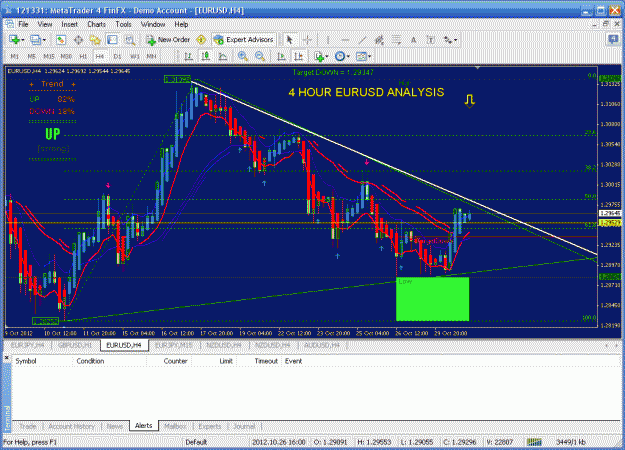Toggle chart Auto Scroll
The height and width of the screenshot is (450, 625).
pyautogui.click(x=281, y=56)
